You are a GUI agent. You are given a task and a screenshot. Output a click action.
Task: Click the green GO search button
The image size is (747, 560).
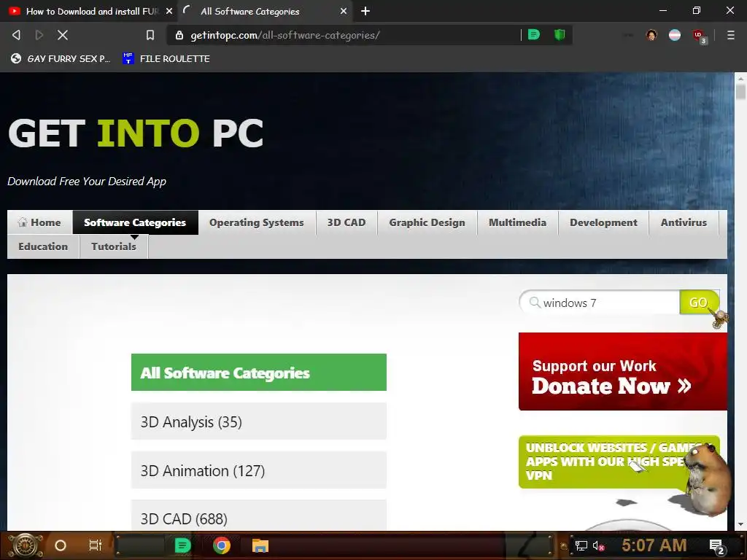pyautogui.click(x=699, y=303)
